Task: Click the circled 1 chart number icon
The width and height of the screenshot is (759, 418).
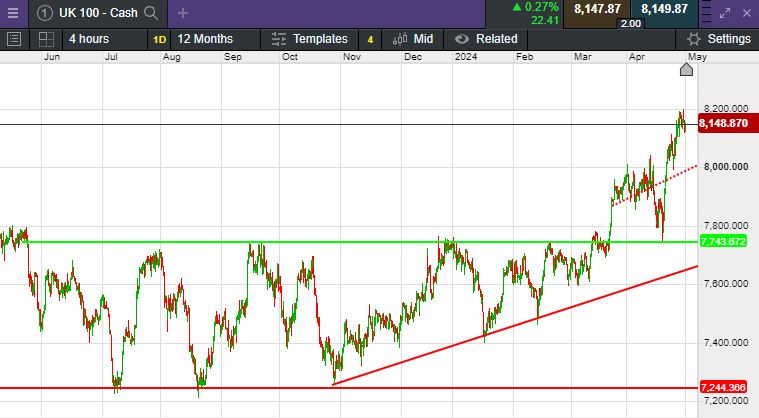Action: [45, 13]
